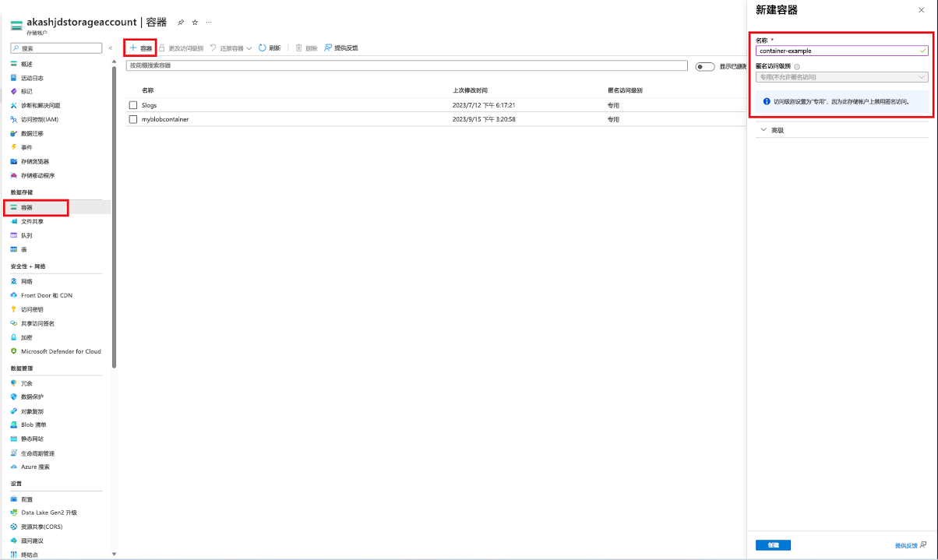This screenshot has width=938, height=560.
Task: Open 静态网站 static website in sidebar
Action: pyautogui.click(x=32, y=438)
